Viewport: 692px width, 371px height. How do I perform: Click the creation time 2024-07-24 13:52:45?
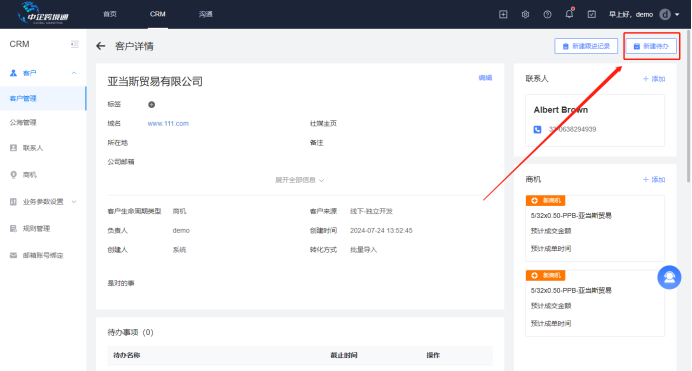(x=381, y=231)
